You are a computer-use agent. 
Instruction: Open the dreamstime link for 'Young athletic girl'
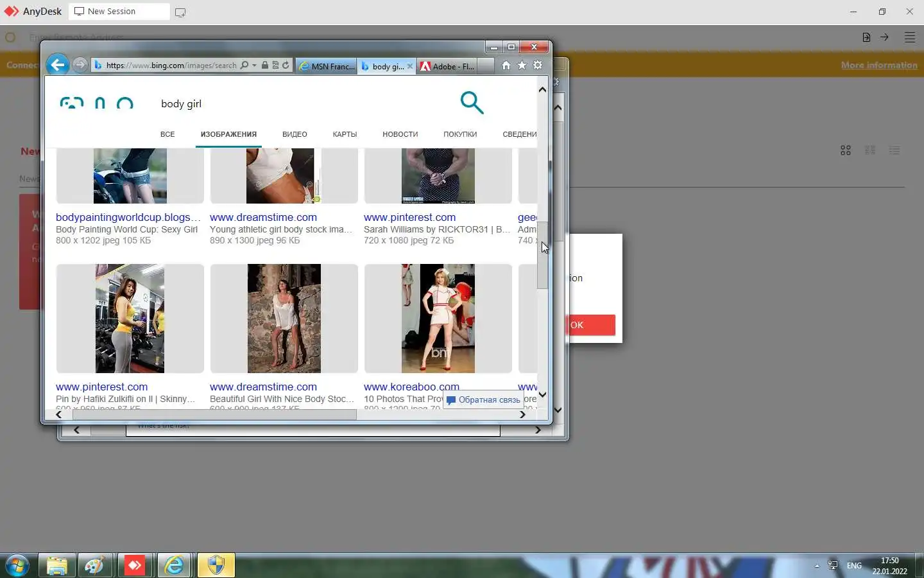click(263, 217)
